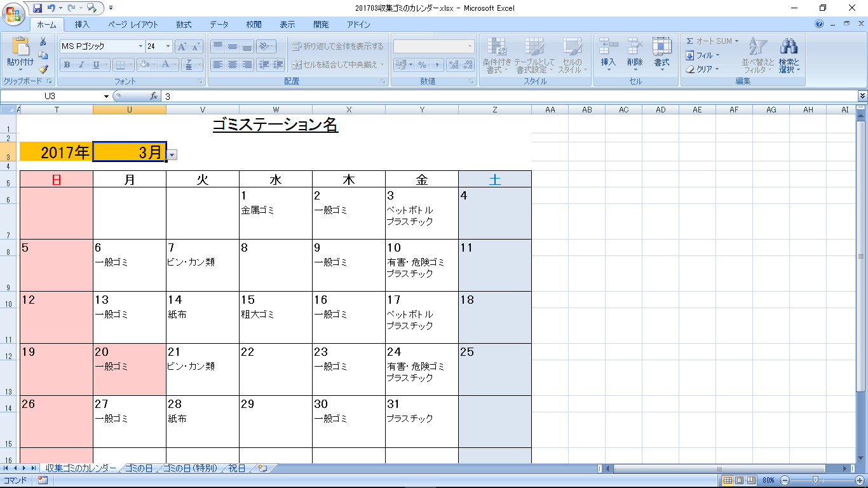The image size is (868, 488).
Task: Click the formula bar showing 3
Action: click(x=508, y=97)
